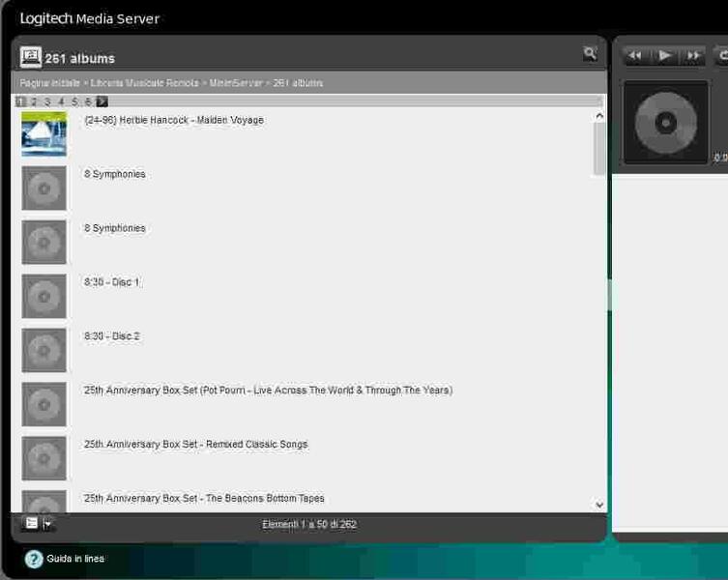This screenshot has width=728, height=580.
Task: Click the search magnifier icon
Action: click(x=590, y=54)
